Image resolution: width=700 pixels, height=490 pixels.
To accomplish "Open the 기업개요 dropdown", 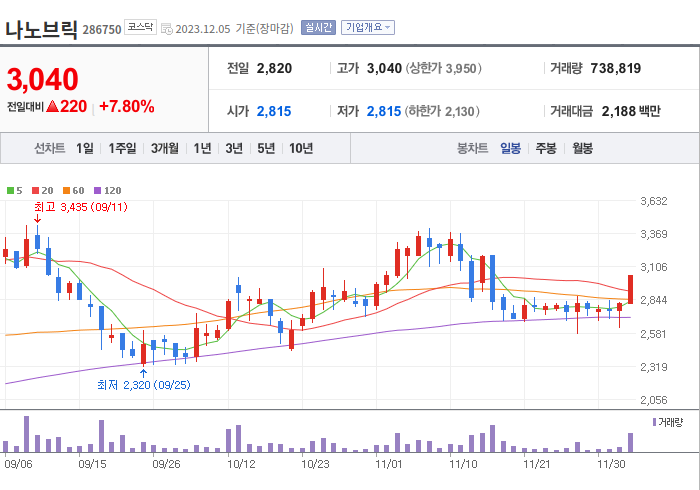I will pos(368,28).
